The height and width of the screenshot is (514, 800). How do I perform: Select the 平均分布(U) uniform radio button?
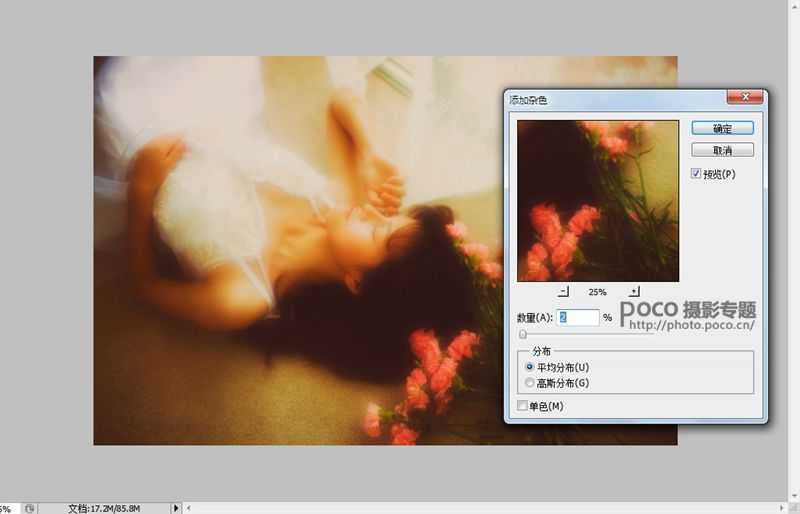(x=530, y=367)
